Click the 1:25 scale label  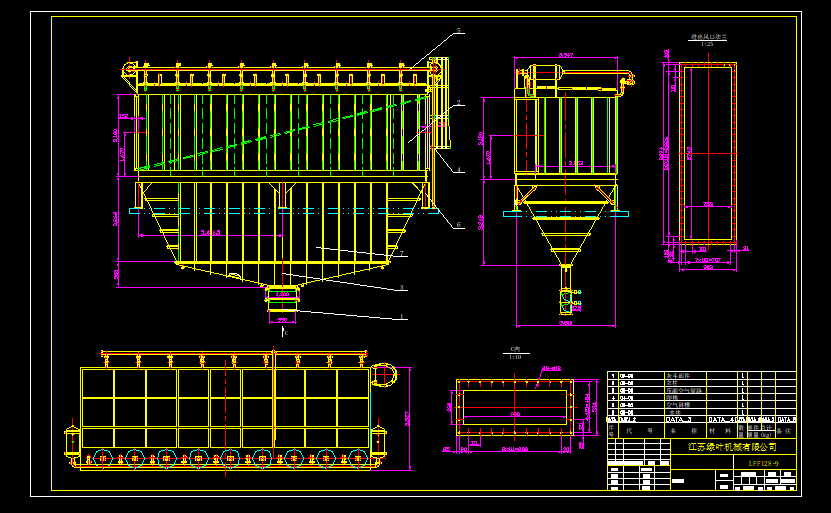click(x=707, y=44)
